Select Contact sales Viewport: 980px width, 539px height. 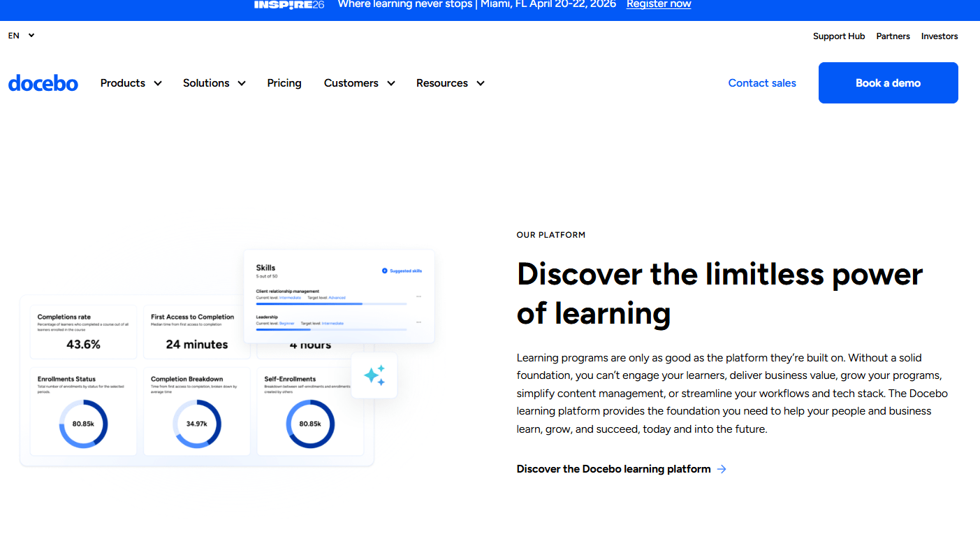click(762, 82)
